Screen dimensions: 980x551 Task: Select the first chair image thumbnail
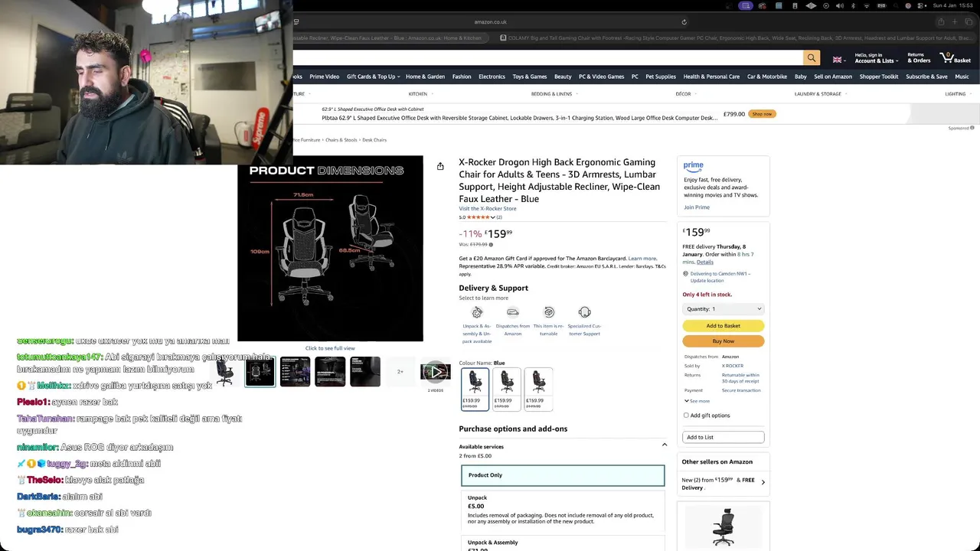224,372
